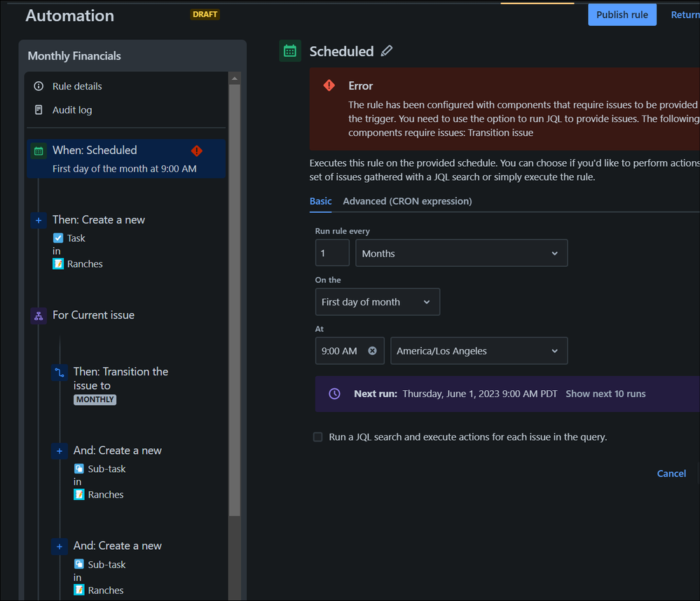Click the rule sidebar scrollbar thumb
The image size is (700, 601).
(235, 300)
